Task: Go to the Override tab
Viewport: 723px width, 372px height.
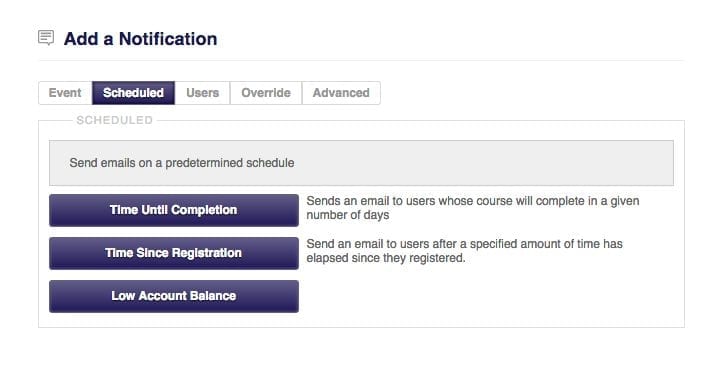Action: point(266,93)
